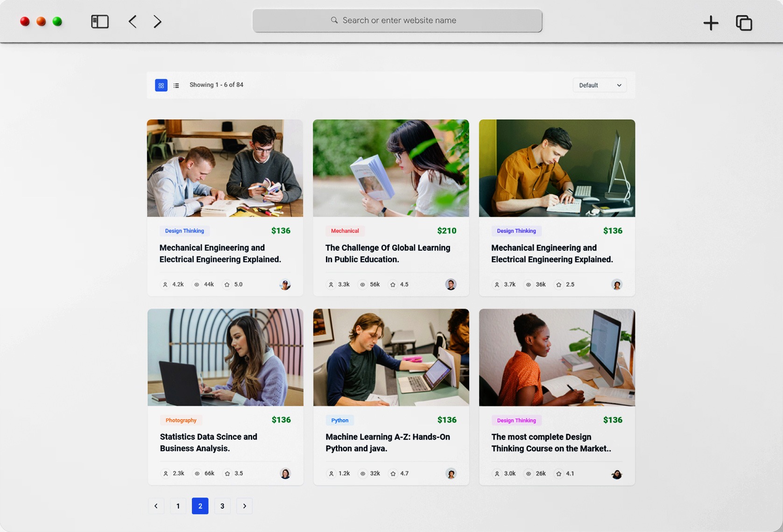783x532 pixels.
Task: Click the 44k views value
Action: click(x=209, y=284)
